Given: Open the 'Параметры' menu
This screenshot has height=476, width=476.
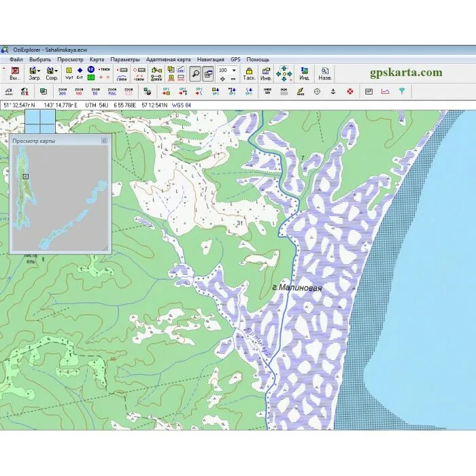Looking at the screenshot, I should click(x=124, y=60).
